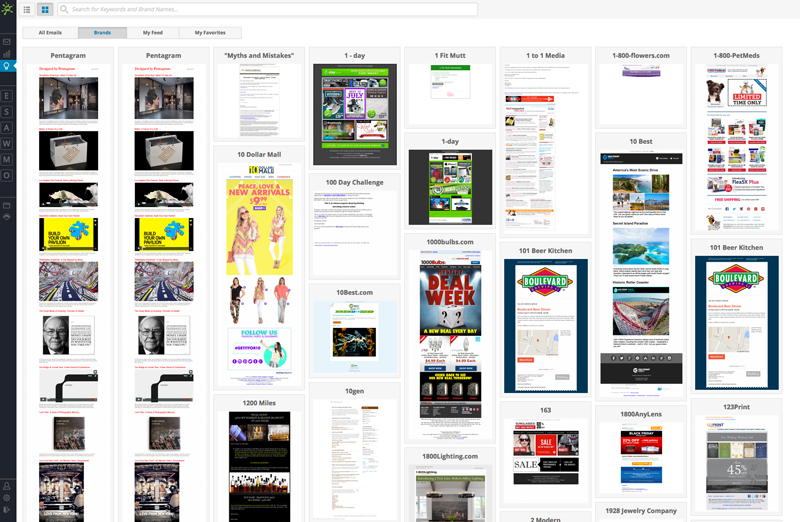This screenshot has height=522, width=800.
Task: Open the folder icon in sidebar
Action: tap(7, 205)
